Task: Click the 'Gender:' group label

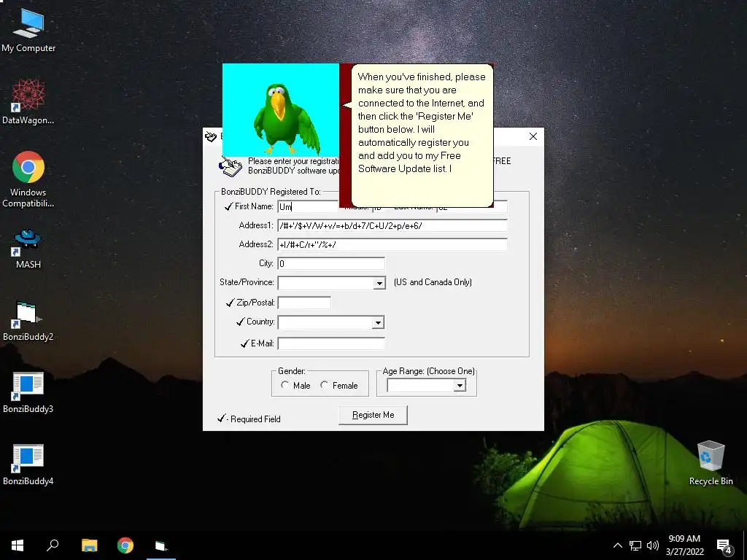Action: [x=292, y=371]
